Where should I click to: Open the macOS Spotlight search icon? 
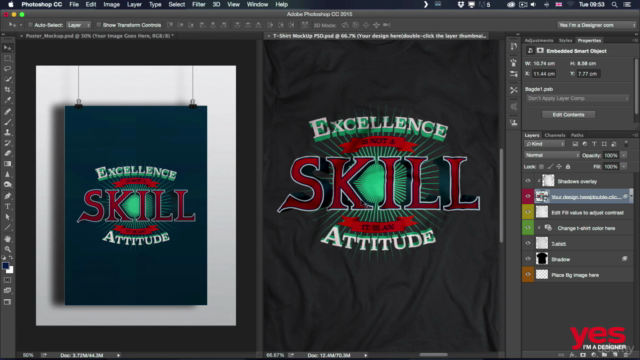coord(614,4)
